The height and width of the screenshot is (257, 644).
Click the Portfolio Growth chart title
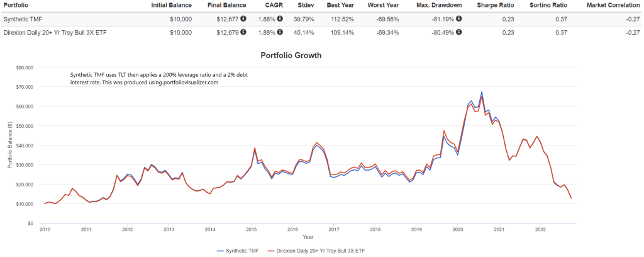click(291, 55)
